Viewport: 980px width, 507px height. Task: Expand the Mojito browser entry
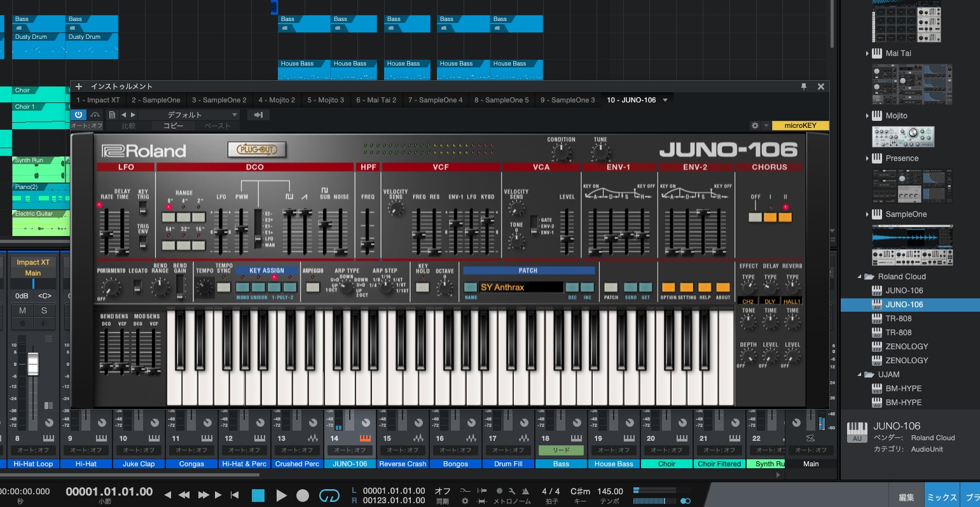click(x=867, y=116)
